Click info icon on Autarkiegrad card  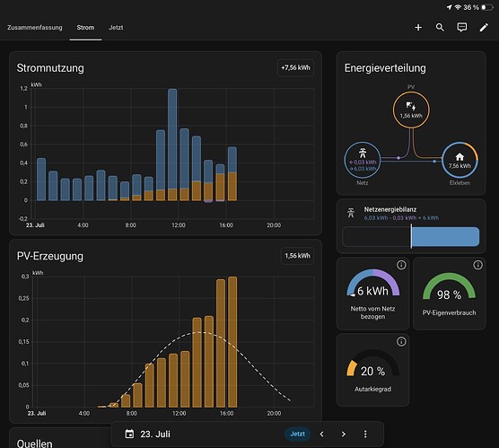401,342
